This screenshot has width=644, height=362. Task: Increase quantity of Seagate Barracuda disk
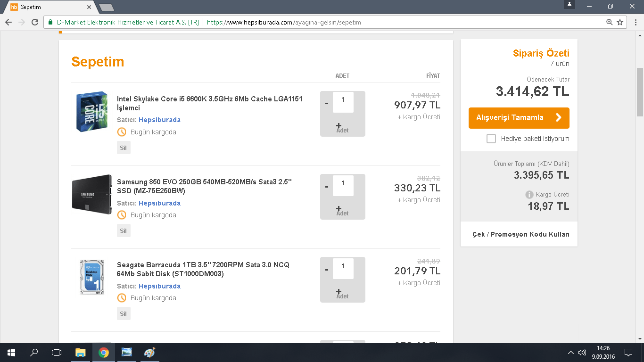[339, 291]
